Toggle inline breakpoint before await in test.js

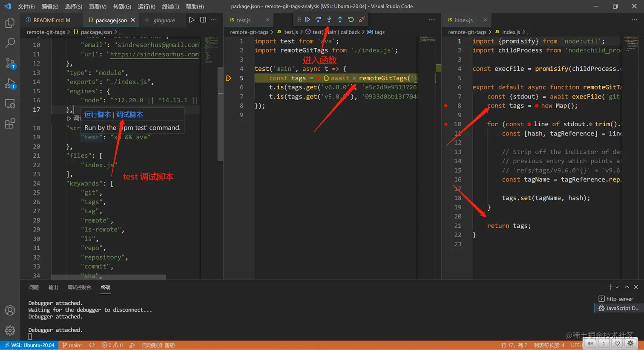point(319,78)
